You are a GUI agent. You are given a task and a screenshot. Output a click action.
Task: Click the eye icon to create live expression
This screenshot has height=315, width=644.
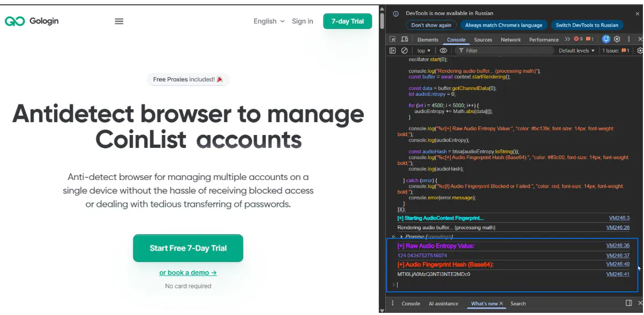tap(444, 50)
